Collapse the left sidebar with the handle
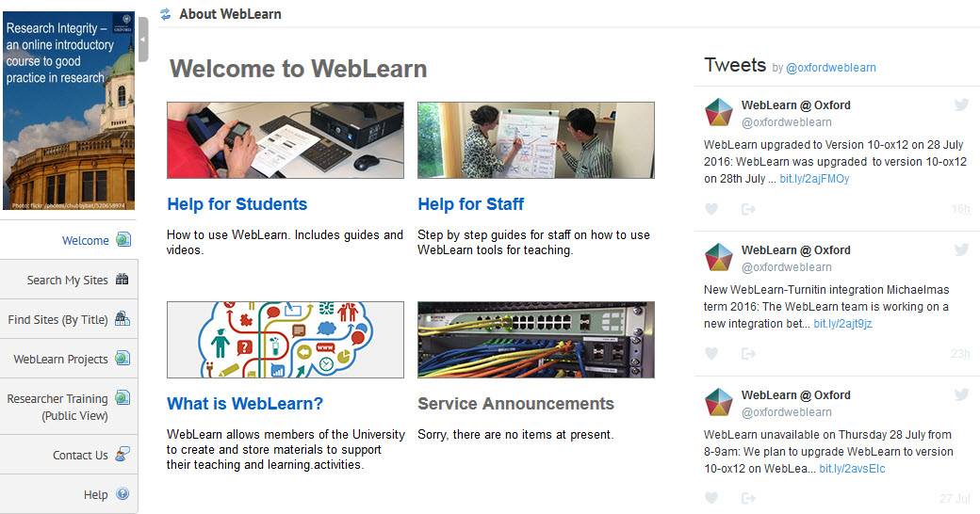The height and width of the screenshot is (514, 980). pyautogui.click(x=142, y=40)
